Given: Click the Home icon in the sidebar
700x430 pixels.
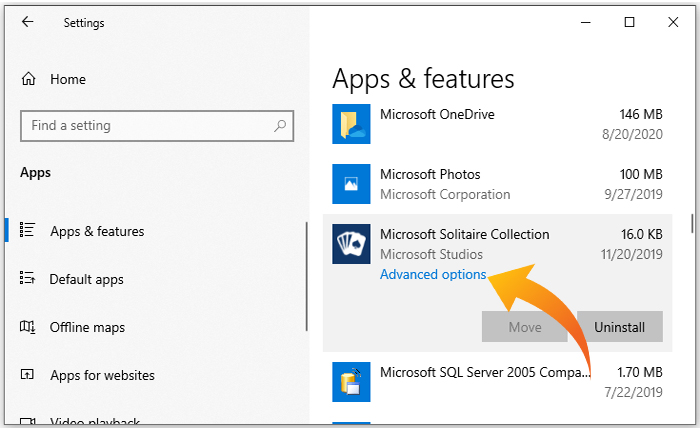Looking at the screenshot, I should (x=29, y=79).
